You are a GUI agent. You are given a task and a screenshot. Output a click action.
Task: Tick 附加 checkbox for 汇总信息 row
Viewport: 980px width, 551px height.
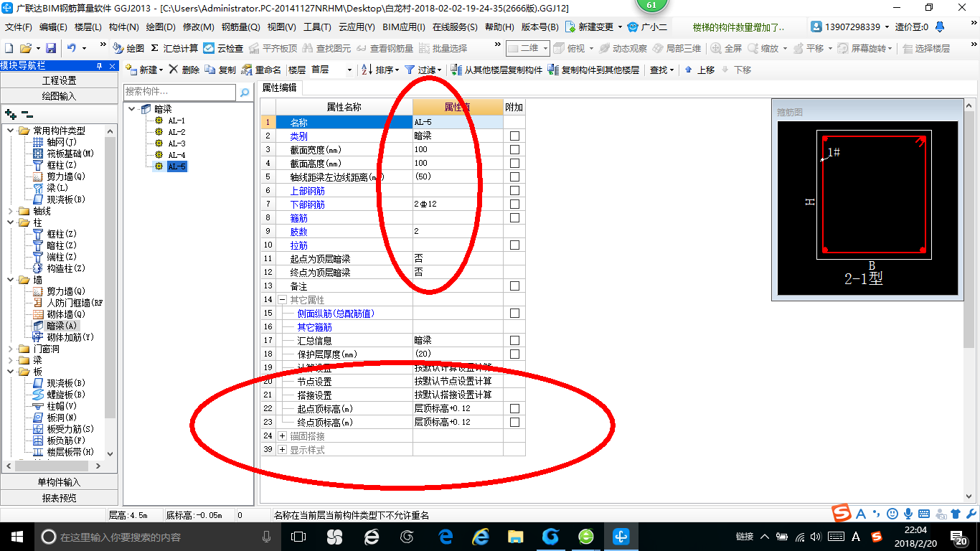(x=514, y=340)
